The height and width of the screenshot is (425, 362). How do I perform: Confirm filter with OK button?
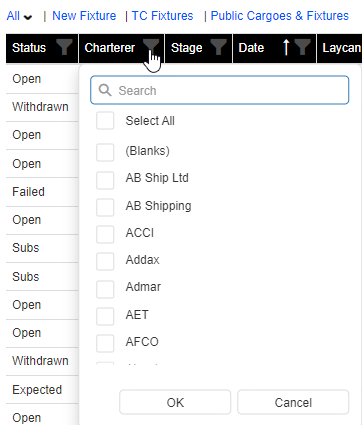point(175,402)
